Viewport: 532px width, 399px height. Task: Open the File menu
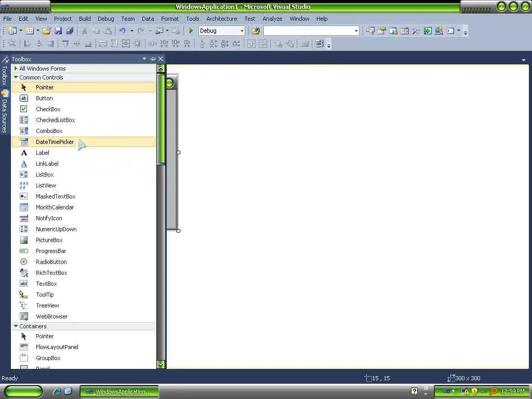coord(7,19)
